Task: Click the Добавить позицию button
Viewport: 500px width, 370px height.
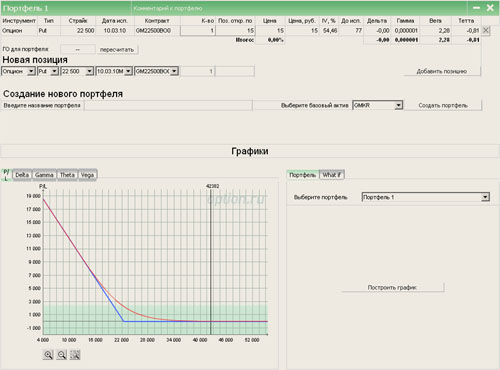Action: point(442,71)
